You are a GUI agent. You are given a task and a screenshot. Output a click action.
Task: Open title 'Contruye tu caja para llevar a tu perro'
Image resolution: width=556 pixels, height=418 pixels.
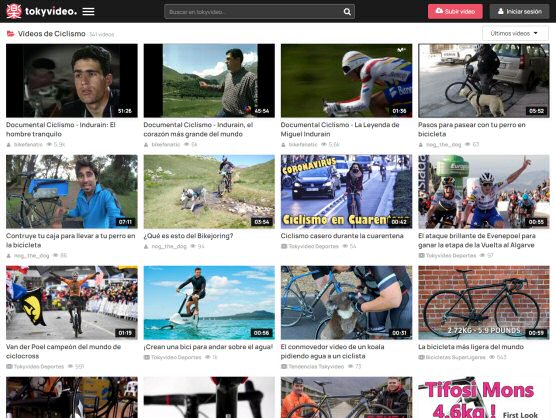click(71, 240)
